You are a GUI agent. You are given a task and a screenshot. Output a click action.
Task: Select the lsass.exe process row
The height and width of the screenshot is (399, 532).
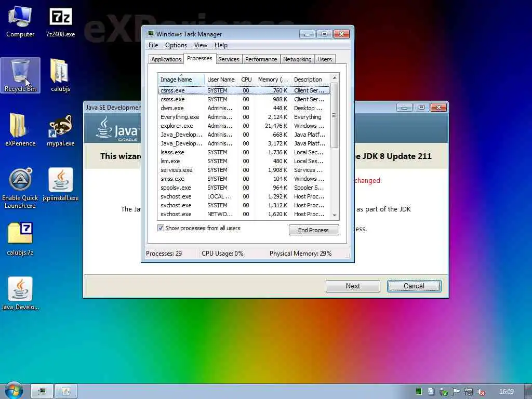(244, 152)
